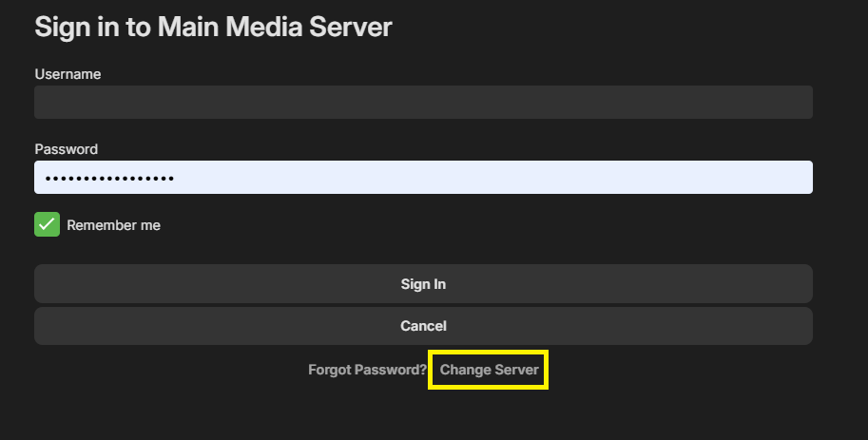Uncheck the Remember me checkbox

coord(48,225)
